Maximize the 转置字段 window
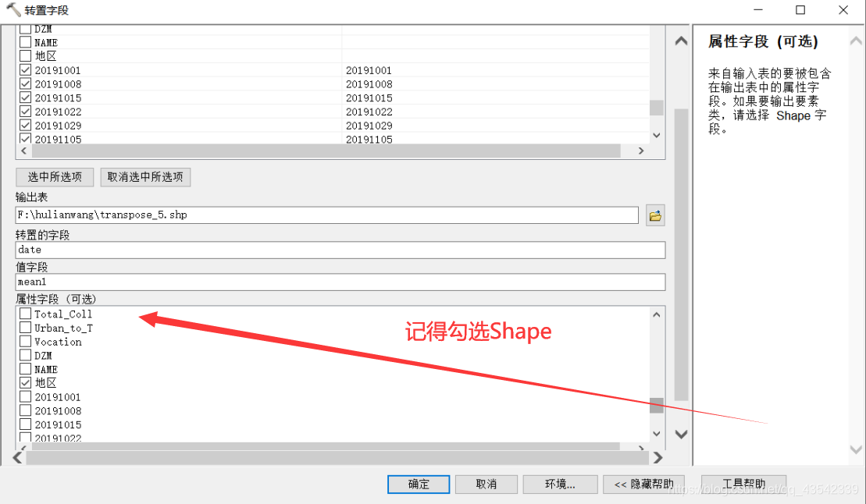The image size is (866, 504). (800, 10)
